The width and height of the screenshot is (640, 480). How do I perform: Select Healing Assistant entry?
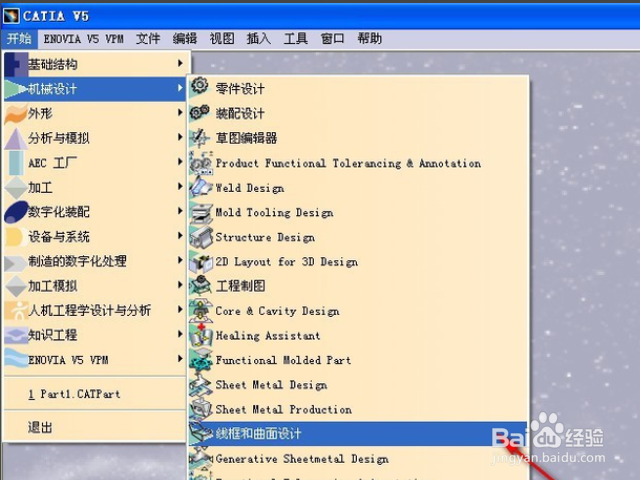click(x=358, y=336)
